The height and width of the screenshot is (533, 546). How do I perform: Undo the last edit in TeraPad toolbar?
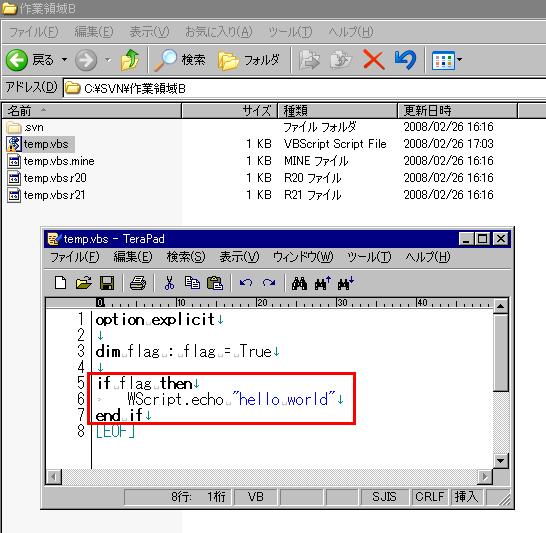coord(246,283)
